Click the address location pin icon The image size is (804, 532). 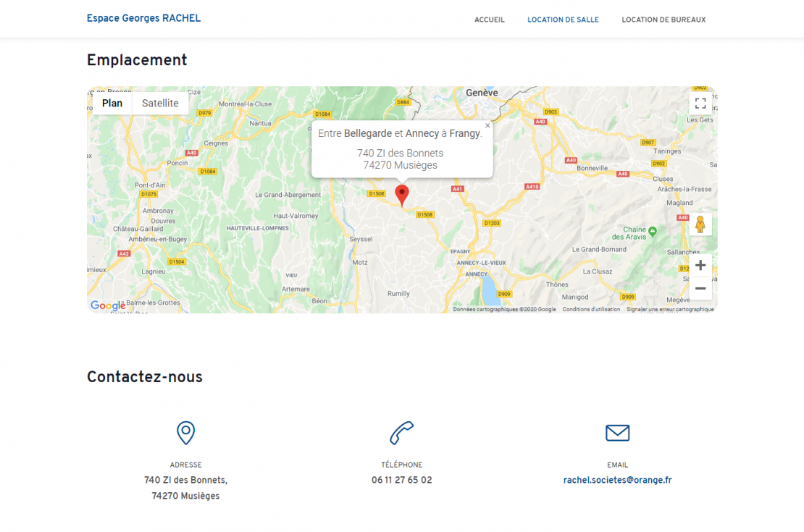point(185,433)
